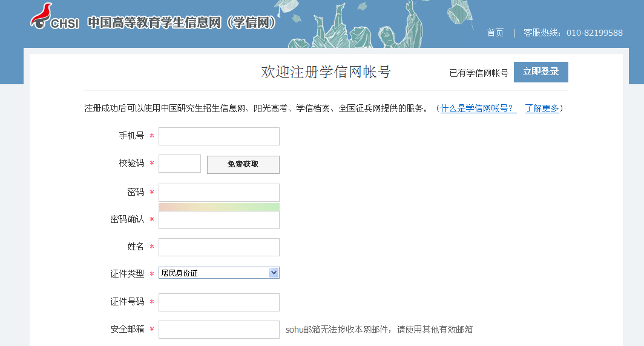Focus the 安全邮箱 email input field
Image resolution: width=644 pixels, height=346 pixels.
point(218,330)
